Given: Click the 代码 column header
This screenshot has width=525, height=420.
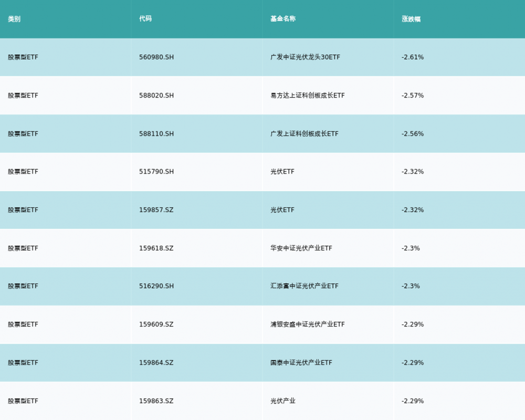Looking at the screenshot, I should pos(145,19).
